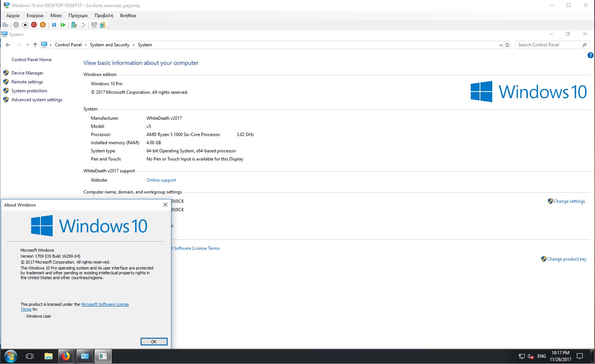Pause the virtual machine
The height and width of the screenshot is (364, 595).
(x=54, y=25)
